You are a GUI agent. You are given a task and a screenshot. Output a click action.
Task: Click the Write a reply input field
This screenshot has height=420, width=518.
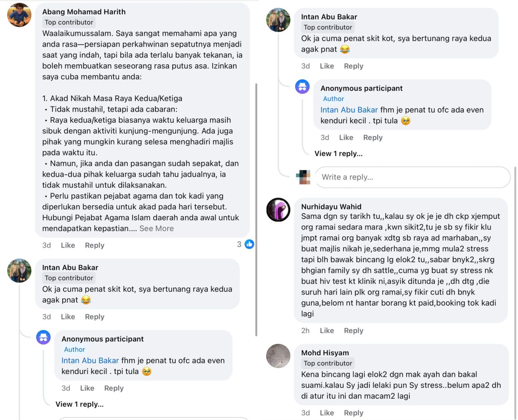pyautogui.click(x=413, y=177)
